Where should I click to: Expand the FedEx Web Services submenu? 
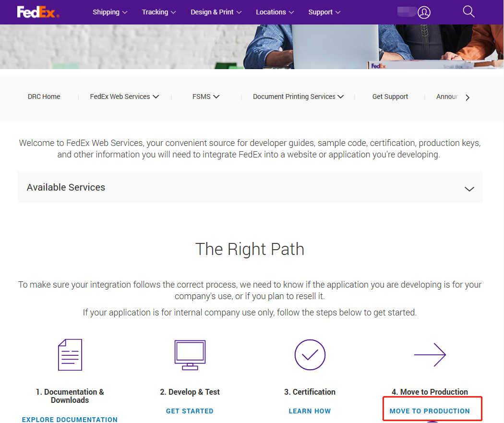pyautogui.click(x=124, y=97)
